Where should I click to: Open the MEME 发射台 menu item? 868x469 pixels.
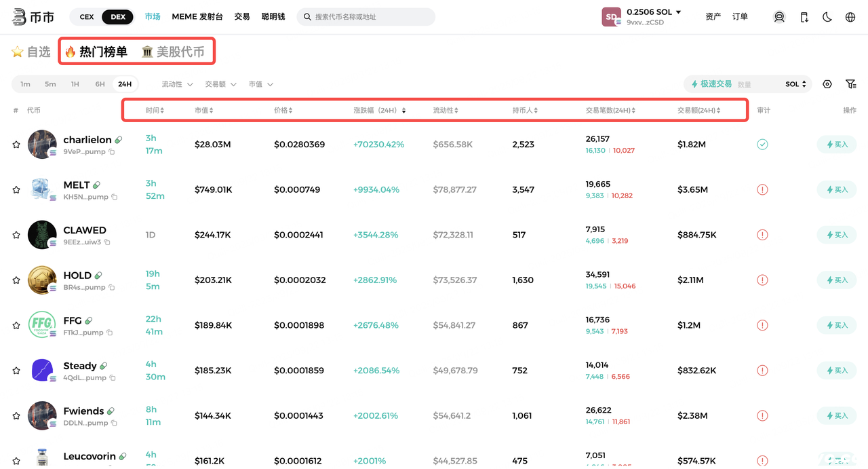197,16
